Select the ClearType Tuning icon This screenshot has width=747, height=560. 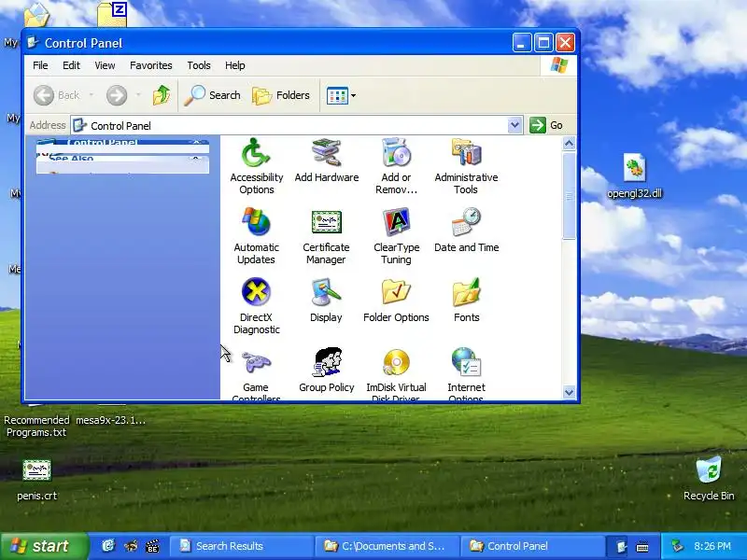click(396, 236)
